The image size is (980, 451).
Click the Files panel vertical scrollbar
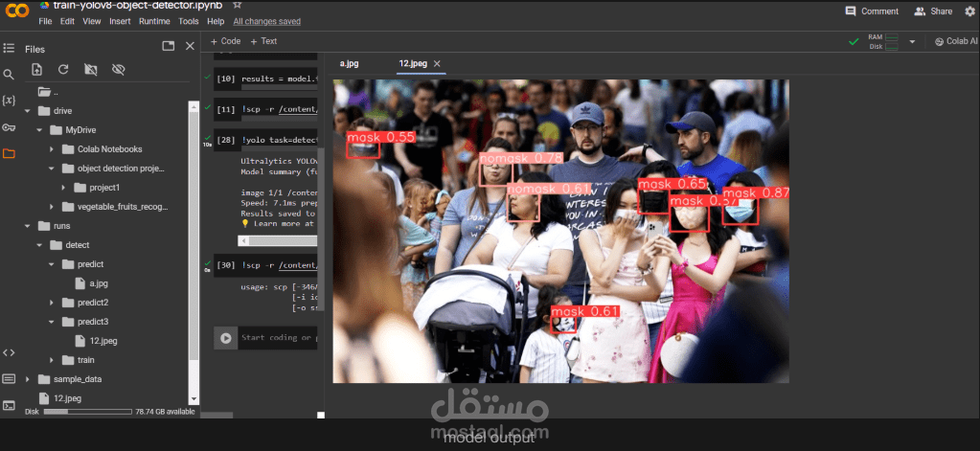point(194,253)
